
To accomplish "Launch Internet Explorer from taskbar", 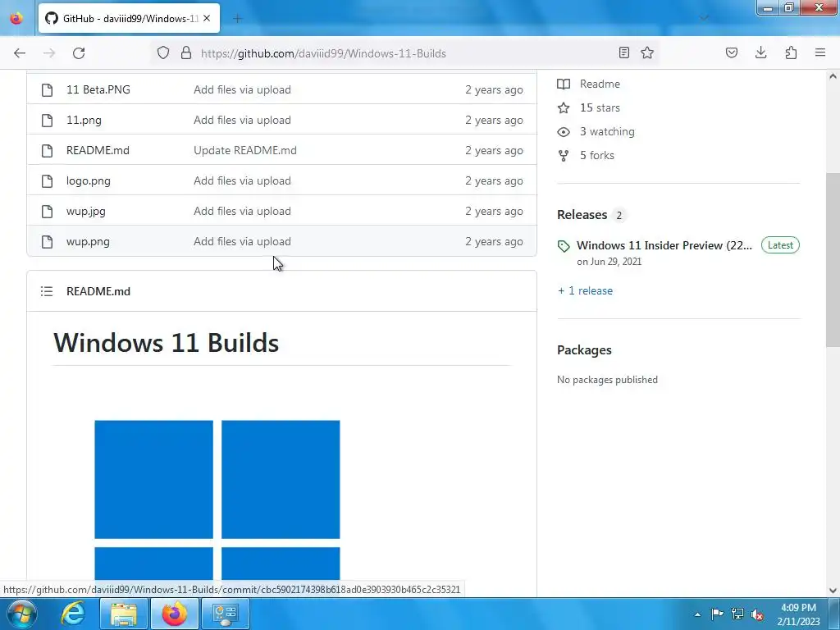I will (x=73, y=614).
